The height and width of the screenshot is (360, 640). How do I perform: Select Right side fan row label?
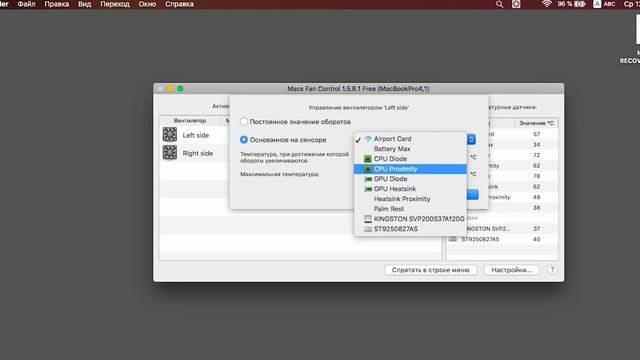click(198, 153)
